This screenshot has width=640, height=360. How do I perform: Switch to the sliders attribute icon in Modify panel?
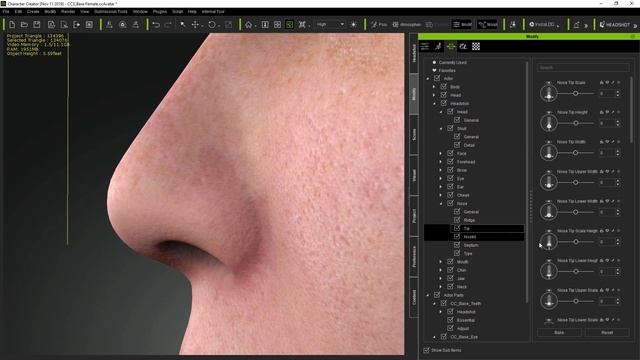click(425, 47)
